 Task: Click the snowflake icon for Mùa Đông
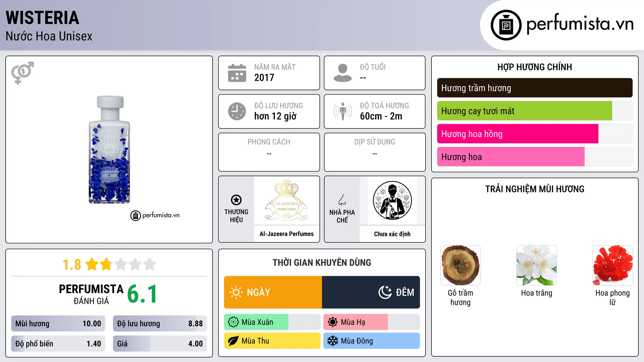(333, 341)
